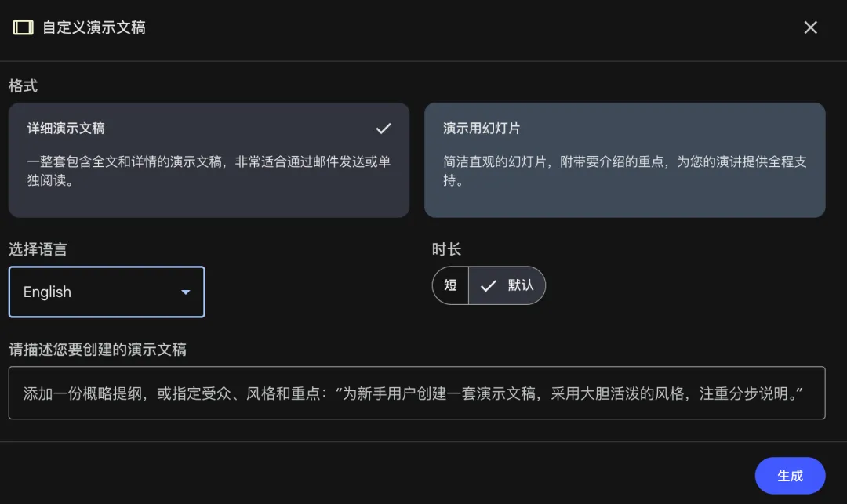Click the 请描述您要创建的演示文稿 label
This screenshot has height=504, width=847.
98,350
